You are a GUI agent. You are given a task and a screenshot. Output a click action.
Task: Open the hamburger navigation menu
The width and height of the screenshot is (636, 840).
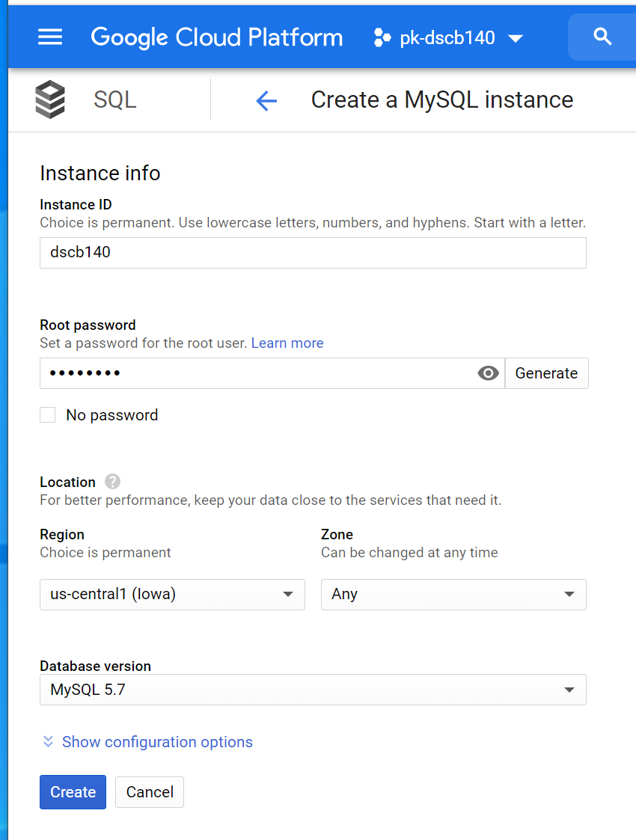[50, 37]
